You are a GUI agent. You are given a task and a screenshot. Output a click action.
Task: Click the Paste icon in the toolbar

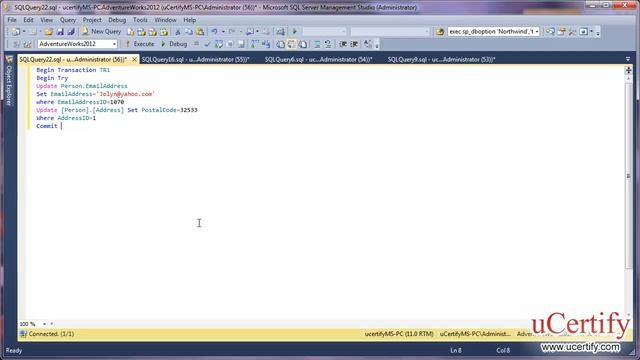(200, 31)
